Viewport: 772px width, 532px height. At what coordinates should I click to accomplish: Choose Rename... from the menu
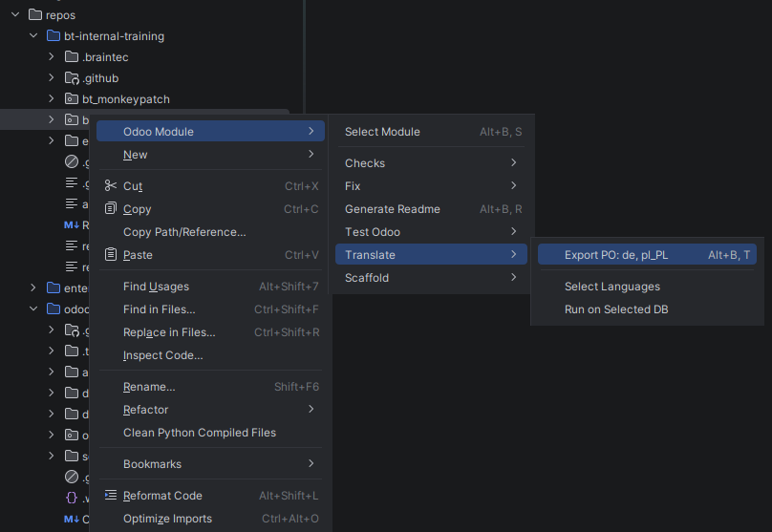[211, 387]
